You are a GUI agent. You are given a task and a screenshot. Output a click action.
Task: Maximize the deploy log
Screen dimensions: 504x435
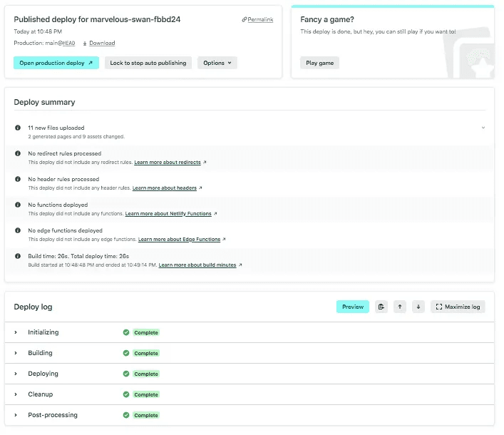(458, 307)
